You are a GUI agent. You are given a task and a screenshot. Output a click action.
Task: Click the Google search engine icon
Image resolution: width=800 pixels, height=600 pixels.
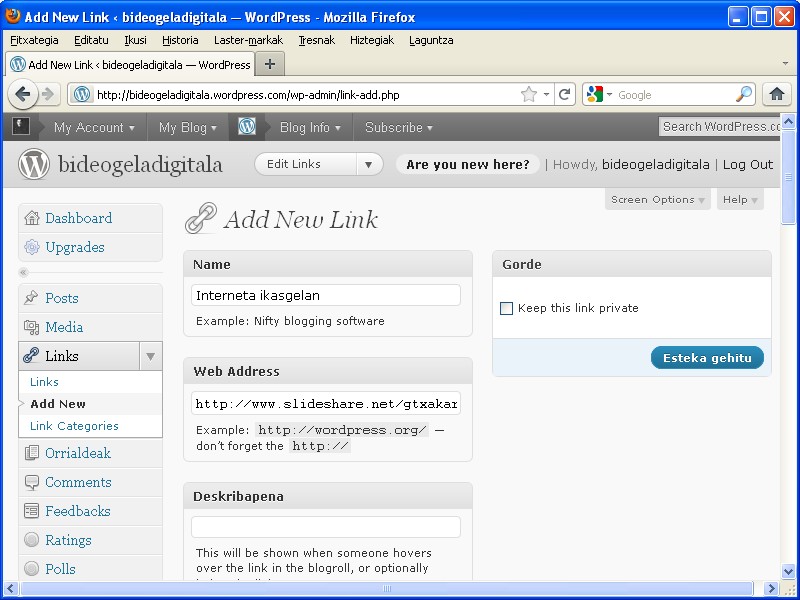pyautogui.click(x=595, y=94)
